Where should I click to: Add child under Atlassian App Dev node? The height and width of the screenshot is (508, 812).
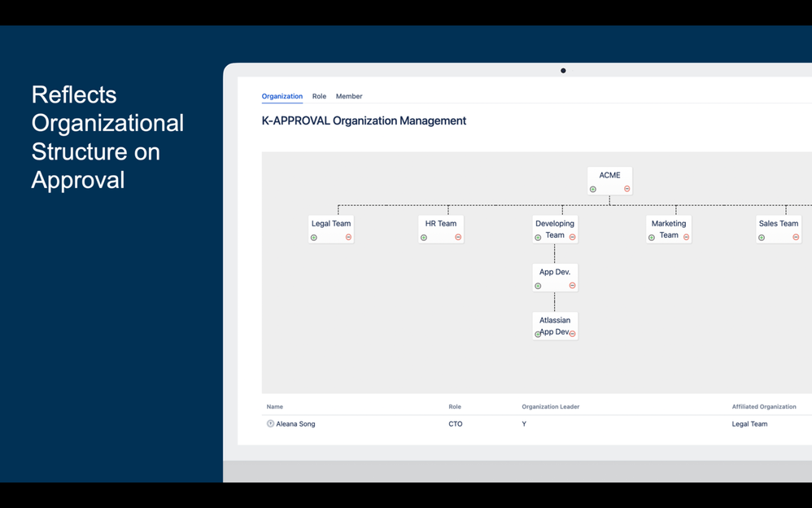[x=538, y=334]
